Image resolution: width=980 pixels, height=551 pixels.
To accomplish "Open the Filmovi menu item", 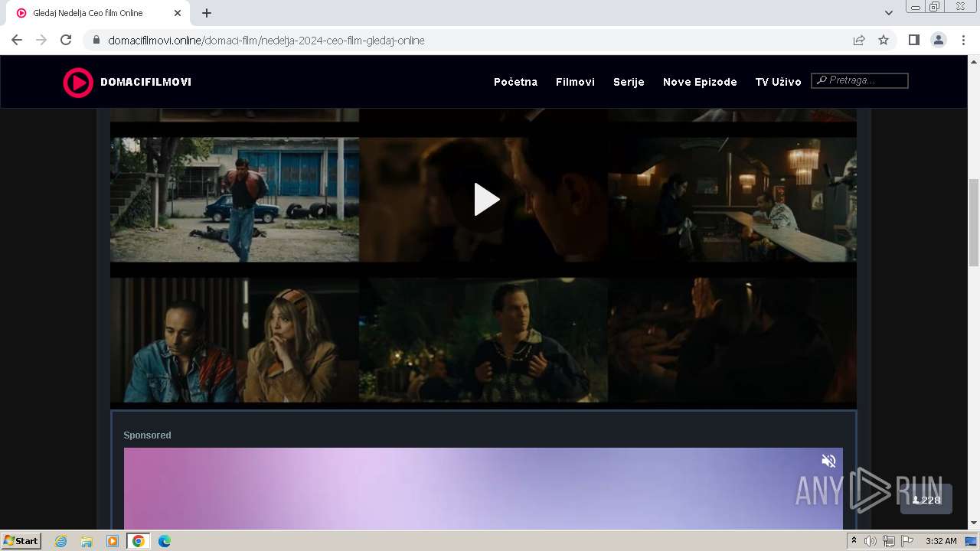I will 575,82.
